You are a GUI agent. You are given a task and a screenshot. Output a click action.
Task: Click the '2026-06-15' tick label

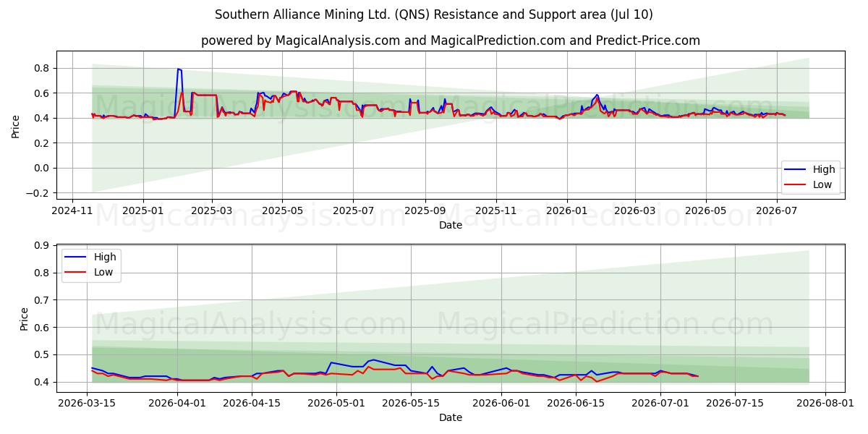576,403
